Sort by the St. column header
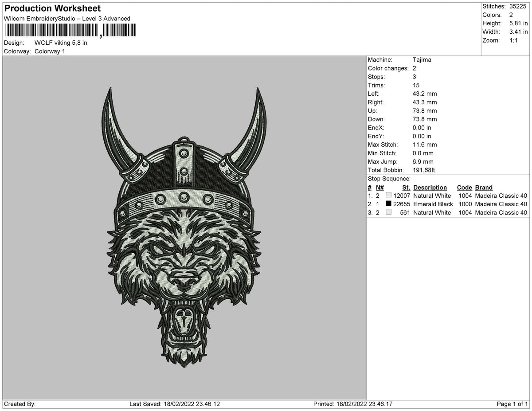 pyautogui.click(x=406, y=187)
